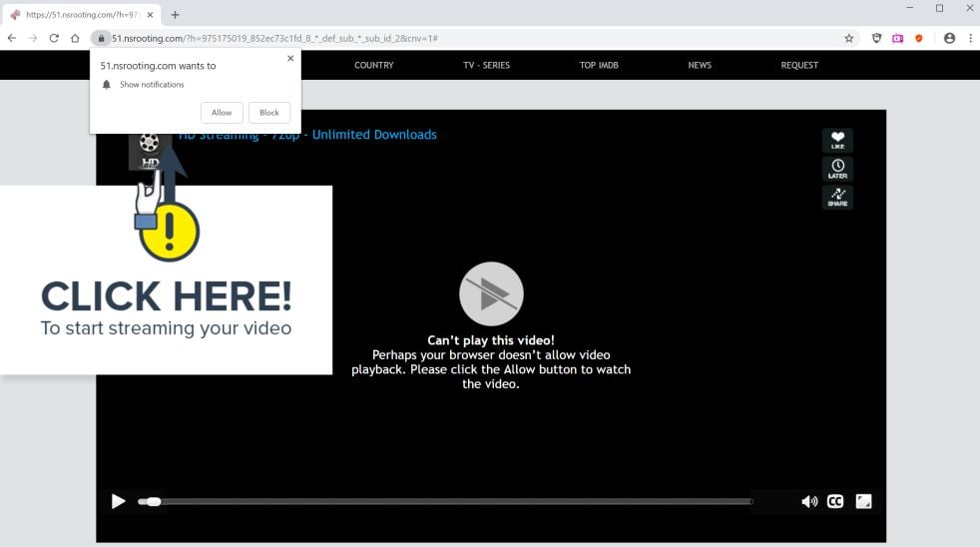
Task: Open the orange shield extension icon
Action: pos(919,38)
